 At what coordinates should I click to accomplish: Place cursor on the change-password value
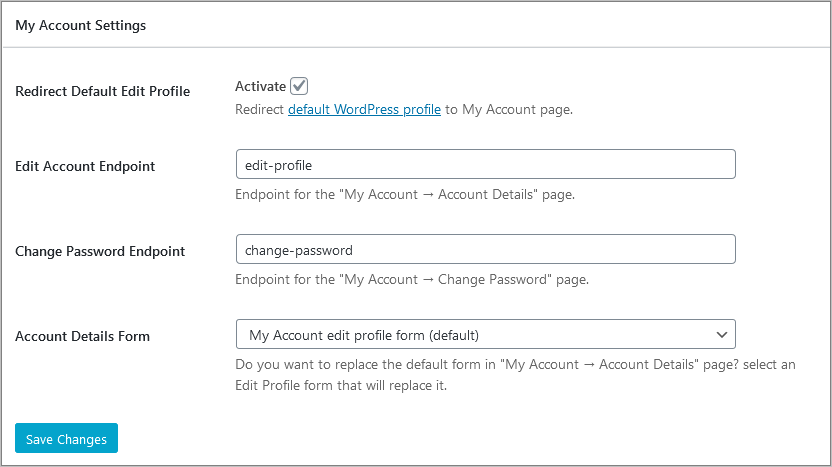[299, 250]
